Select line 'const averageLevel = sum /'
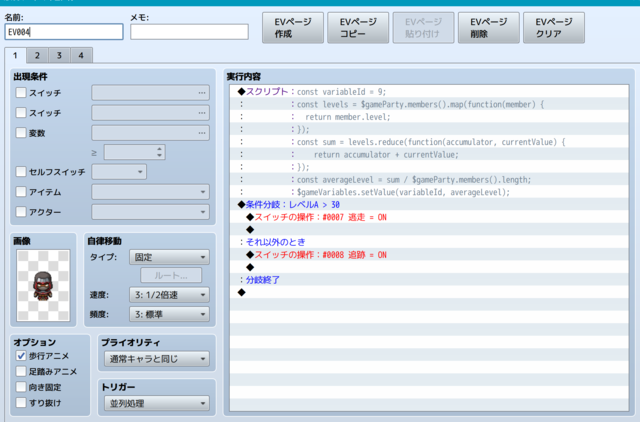Viewport: 640px width, 422px height. click(x=429, y=180)
